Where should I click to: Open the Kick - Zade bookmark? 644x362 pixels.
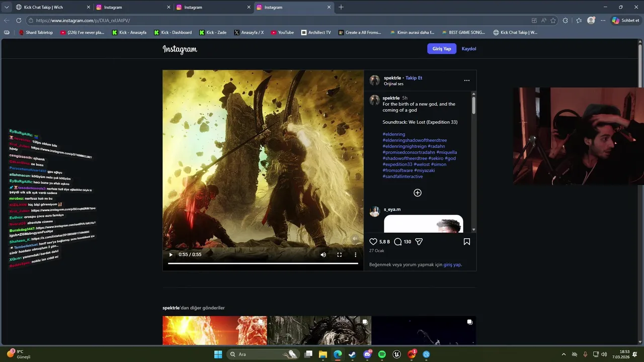tap(213, 32)
